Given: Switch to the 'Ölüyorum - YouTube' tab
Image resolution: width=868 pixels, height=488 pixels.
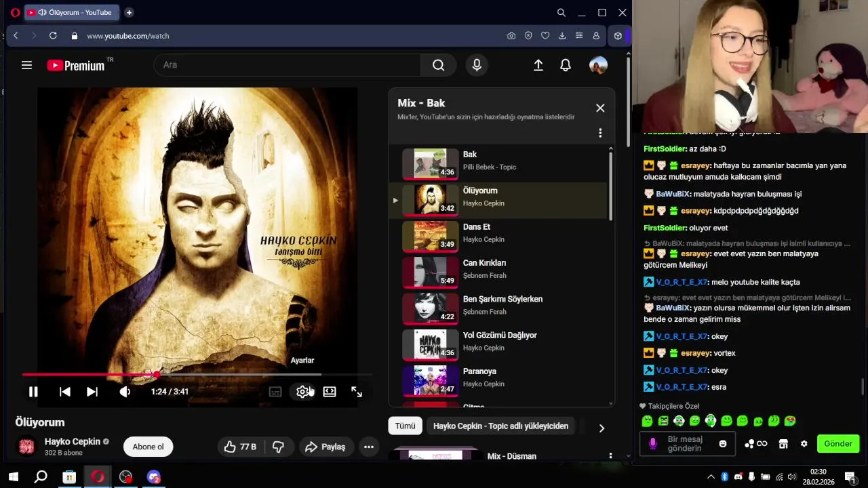Looking at the screenshot, I should [x=72, y=12].
